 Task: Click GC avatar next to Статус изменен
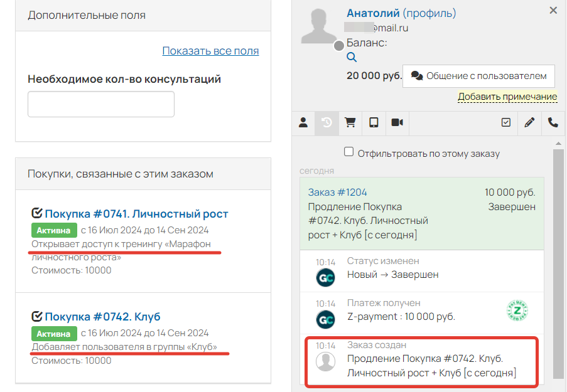325,277
